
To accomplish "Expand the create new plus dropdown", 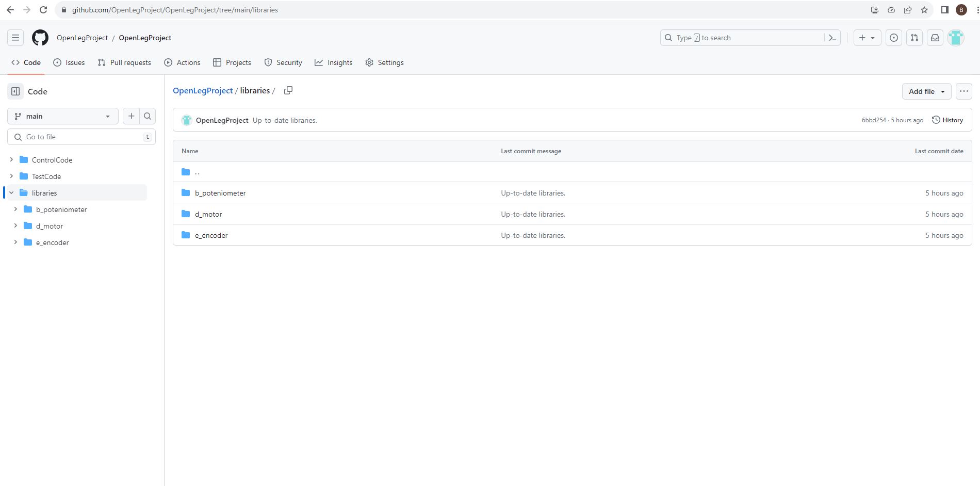I will coord(867,38).
